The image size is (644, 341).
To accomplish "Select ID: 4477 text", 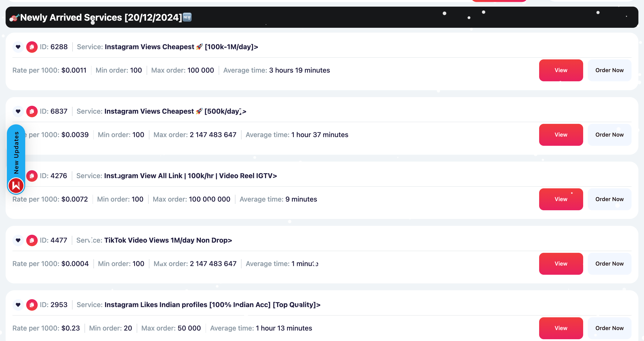I will click(x=53, y=240).
